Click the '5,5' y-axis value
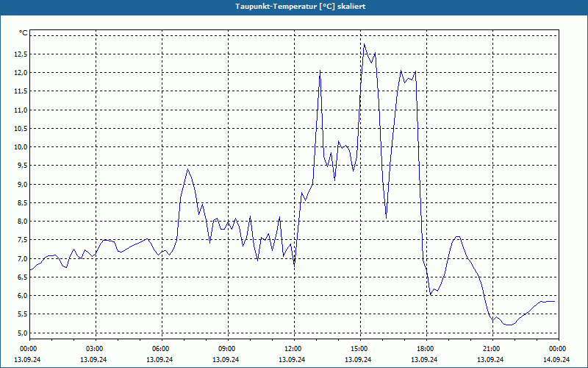588x368 pixels. (22, 314)
